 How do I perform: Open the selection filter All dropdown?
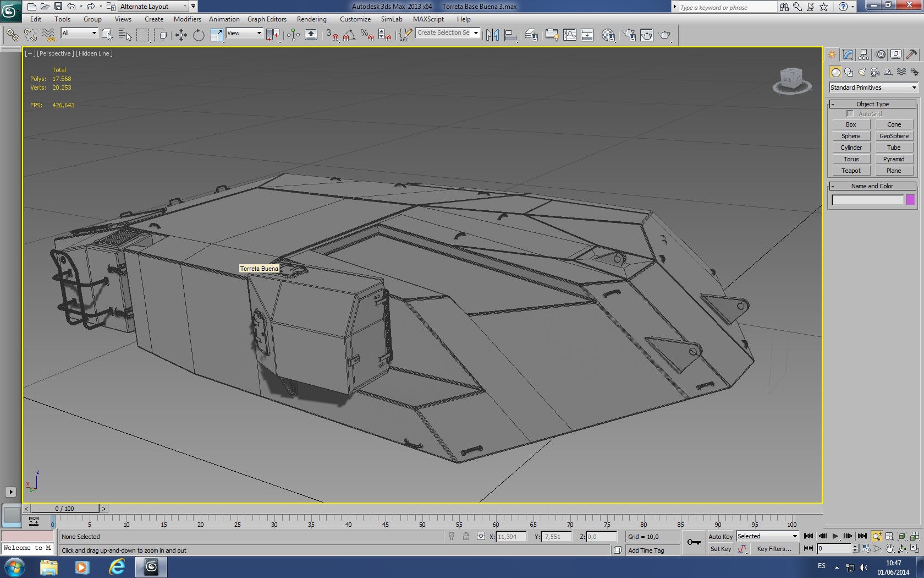[x=79, y=33]
